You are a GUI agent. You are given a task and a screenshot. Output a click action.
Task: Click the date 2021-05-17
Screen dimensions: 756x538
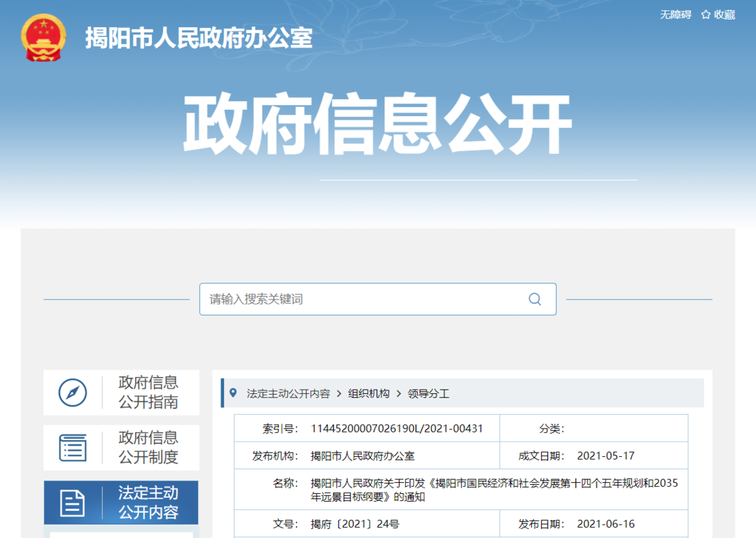(x=605, y=456)
